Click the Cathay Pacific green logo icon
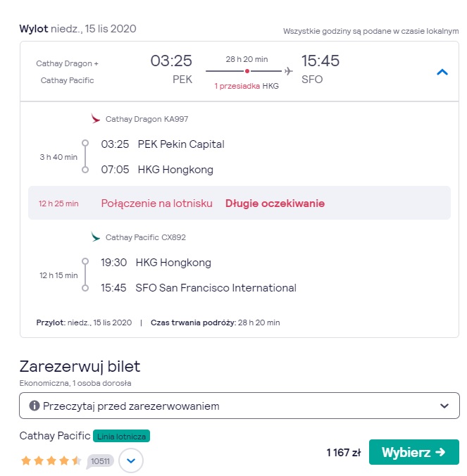The image size is (467, 476). tap(95, 237)
